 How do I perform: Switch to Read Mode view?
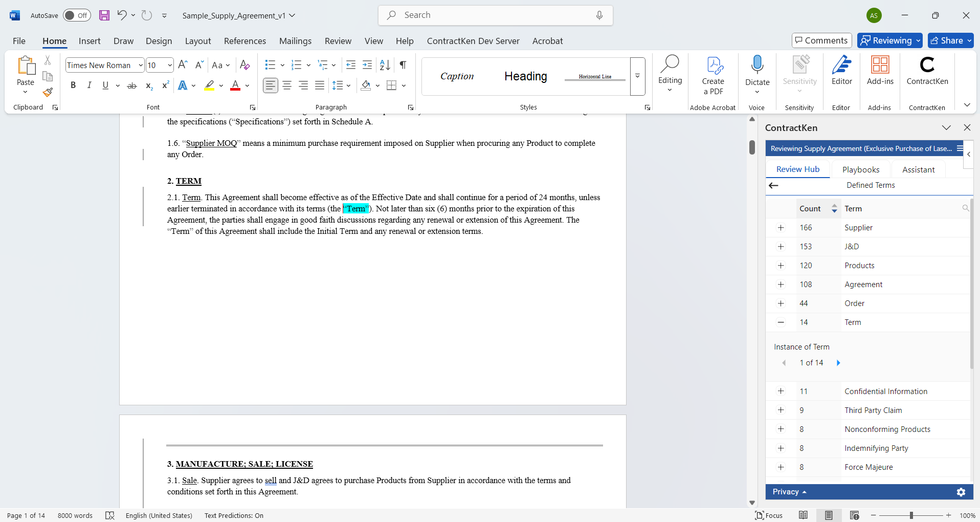(804, 515)
